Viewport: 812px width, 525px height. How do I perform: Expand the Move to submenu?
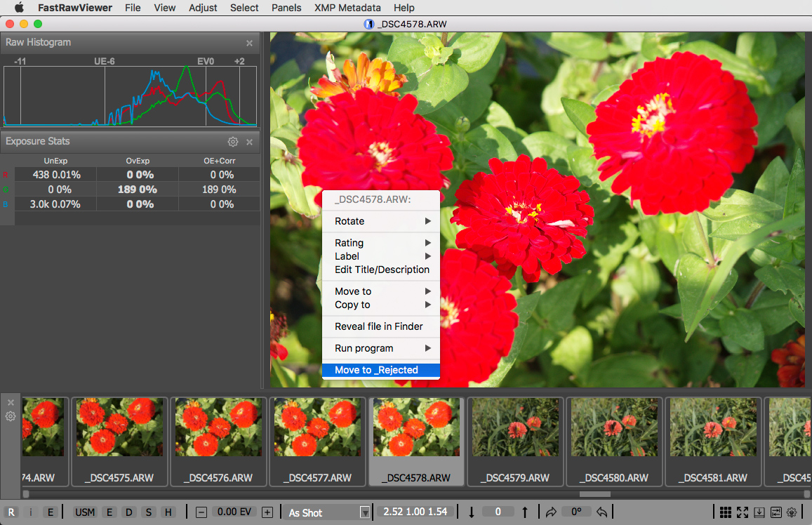[380, 291]
